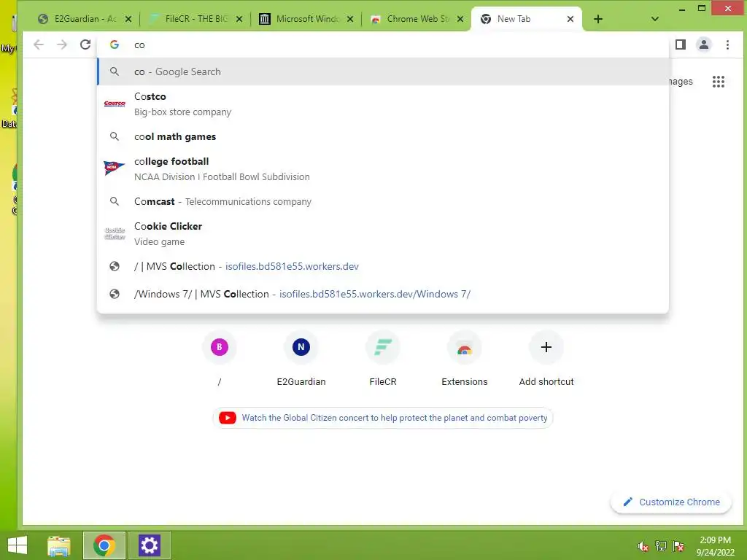This screenshot has width=747, height=560.
Task: Open the Global Citizen concert link
Action: 382,418
